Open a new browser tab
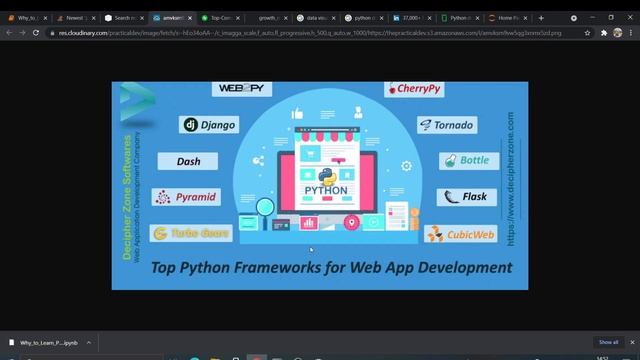640x360 pixels. pyautogui.click(x=541, y=18)
